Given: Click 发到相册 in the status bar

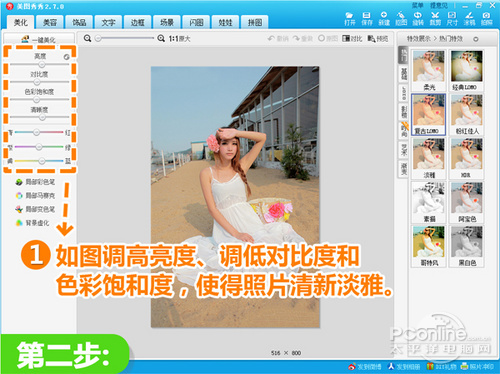Looking at the screenshot, I should pos(404,367).
